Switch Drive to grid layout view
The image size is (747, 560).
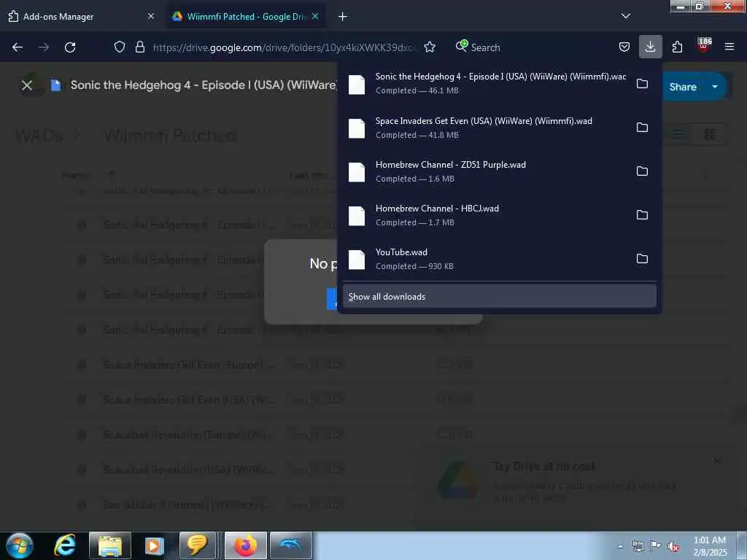click(709, 134)
